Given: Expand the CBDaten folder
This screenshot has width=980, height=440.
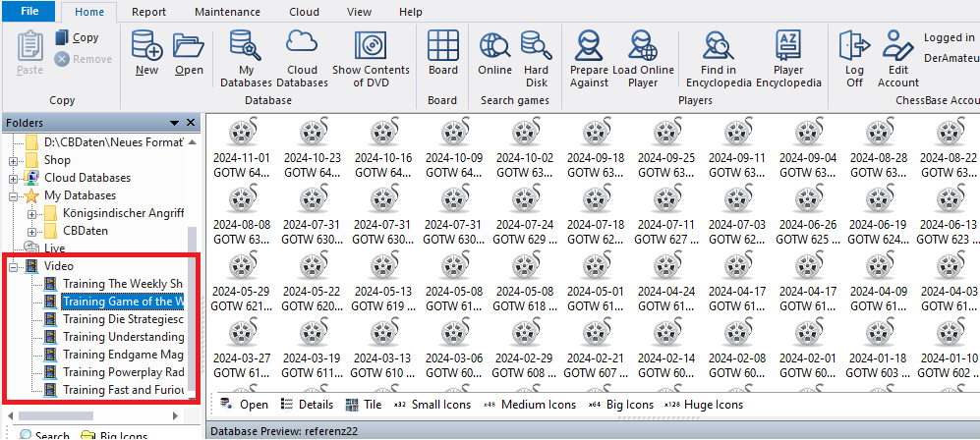Looking at the screenshot, I should [31, 231].
